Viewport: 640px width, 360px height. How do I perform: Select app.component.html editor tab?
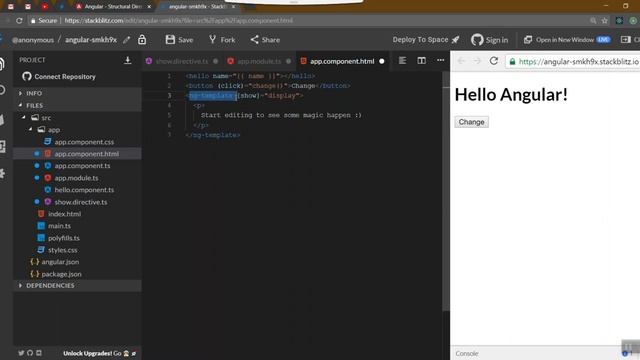342,61
